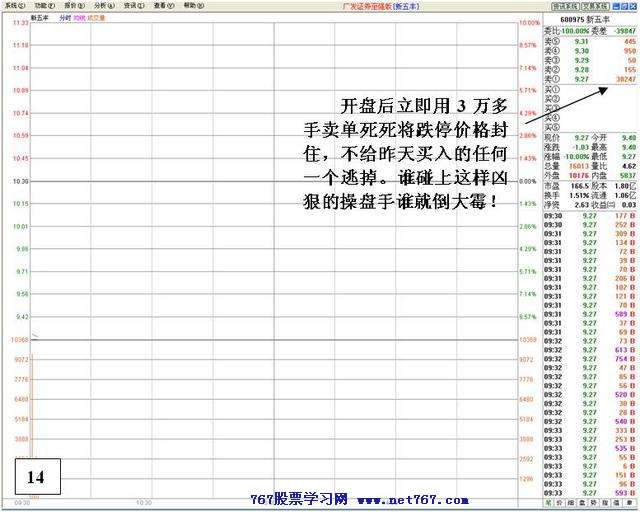Select the 分时 chart label
Image resolution: width=640 pixels, height=512 pixels.
(65, 18)
